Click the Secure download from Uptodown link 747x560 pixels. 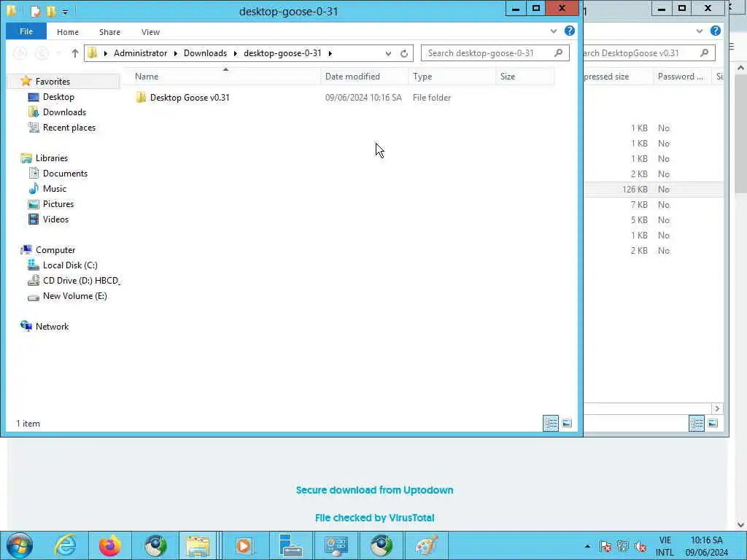coord(374,490)
